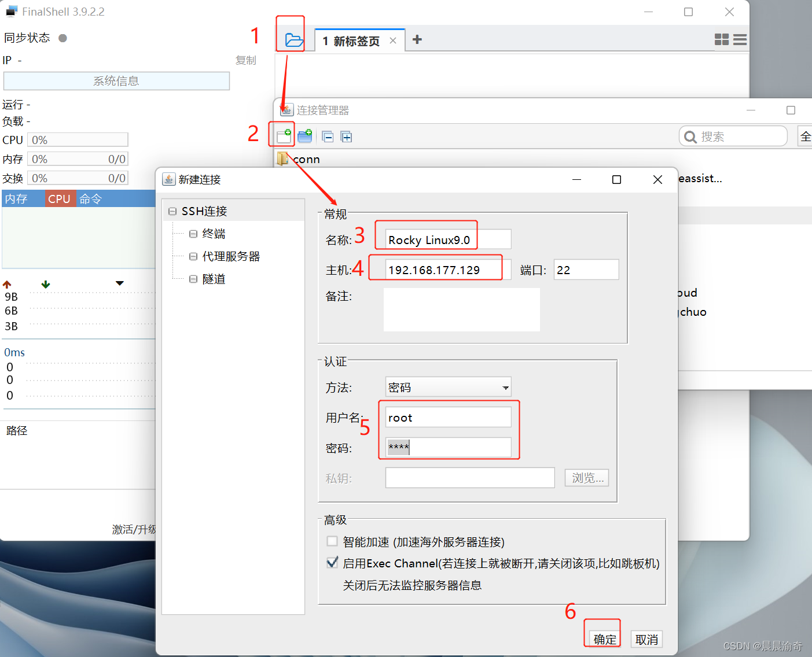Viewport: 812px width, 657px height.
Task: Open the network interface dropdown triangle
Action: 120,283
